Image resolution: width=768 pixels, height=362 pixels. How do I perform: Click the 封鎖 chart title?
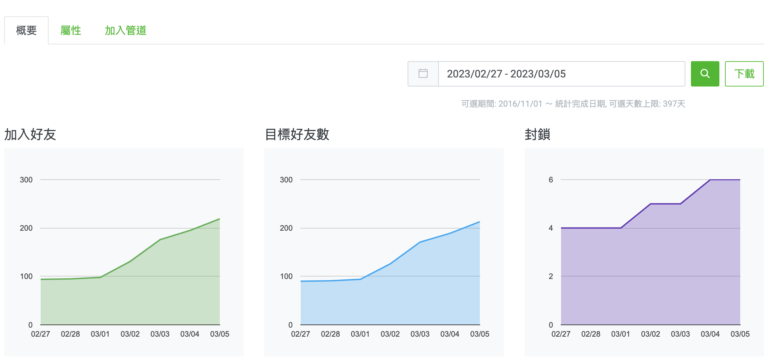tap(537, 135)
